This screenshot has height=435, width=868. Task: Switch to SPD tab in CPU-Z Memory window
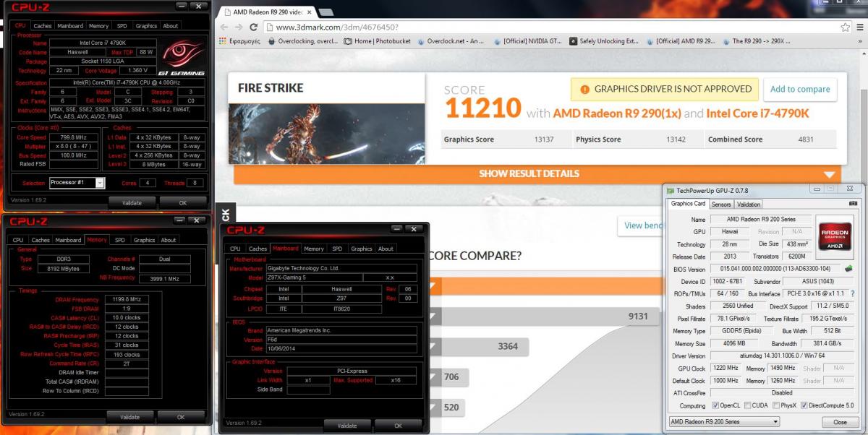[x=120, y=240]
